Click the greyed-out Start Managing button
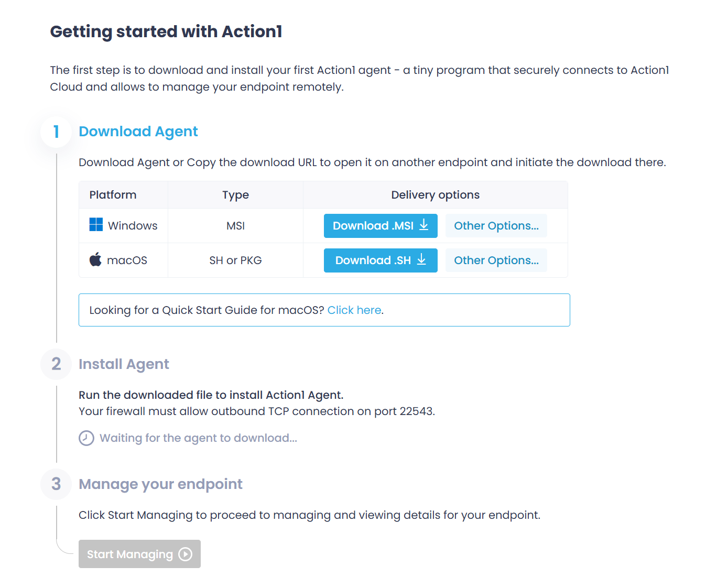Viewport: 706px width, 588px height. tap(139, 554)
